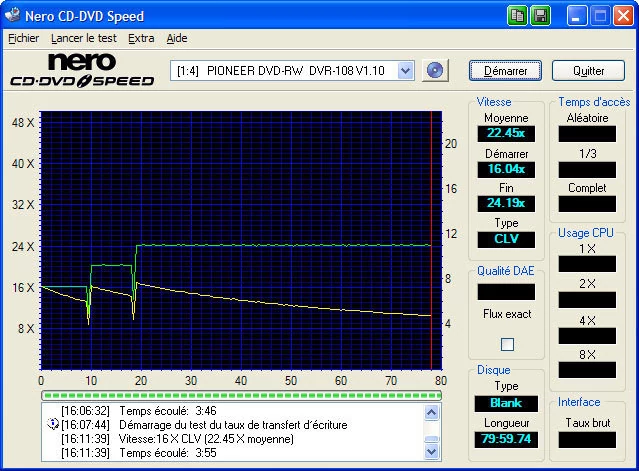Click the empty Qualité DAE field
This screenshot has width=639, height=471.
click(x=506, y=292)
